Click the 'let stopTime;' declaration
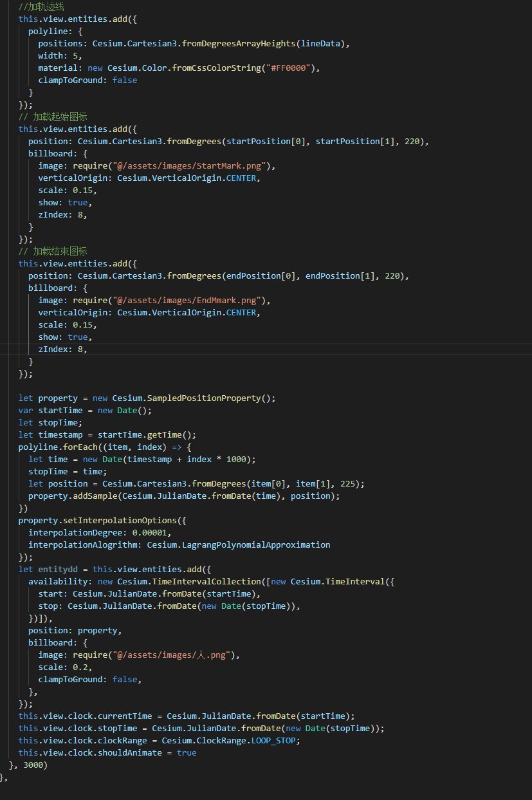This screenshot has height=800, width=532. (50, 423)
